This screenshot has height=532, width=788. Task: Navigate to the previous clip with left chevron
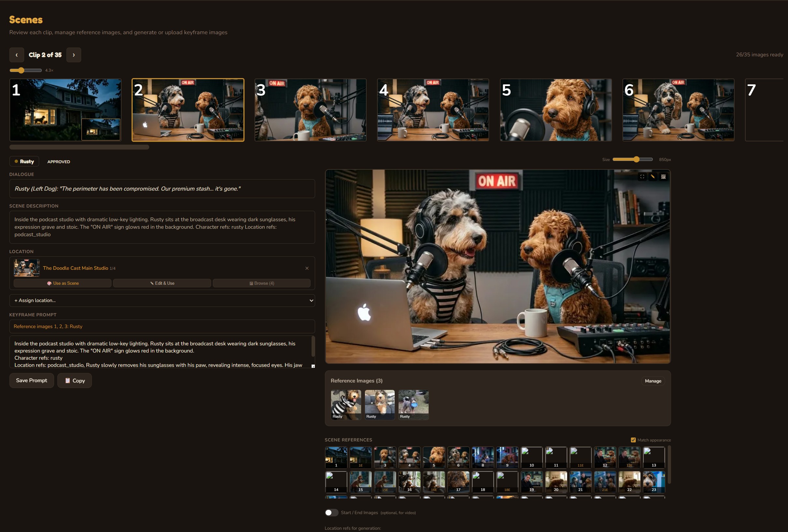[17, 55]
